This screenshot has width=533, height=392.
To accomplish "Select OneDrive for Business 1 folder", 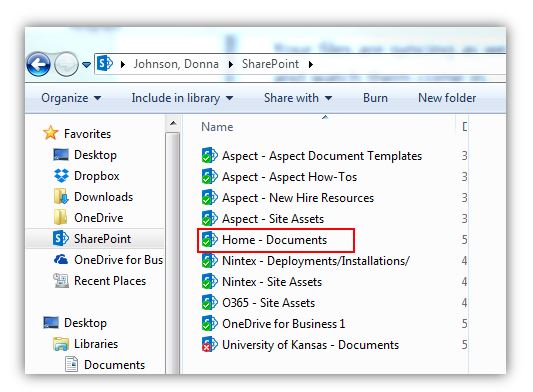I will [283, 324].
